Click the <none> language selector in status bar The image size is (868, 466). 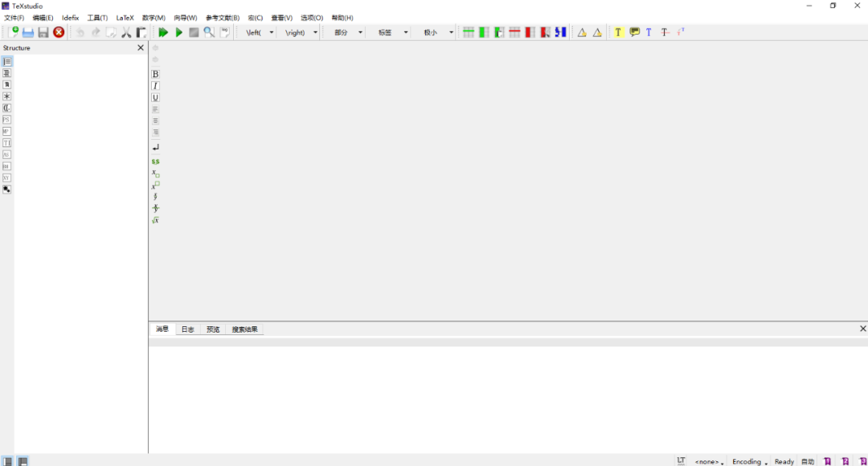[x=709, y=461]
